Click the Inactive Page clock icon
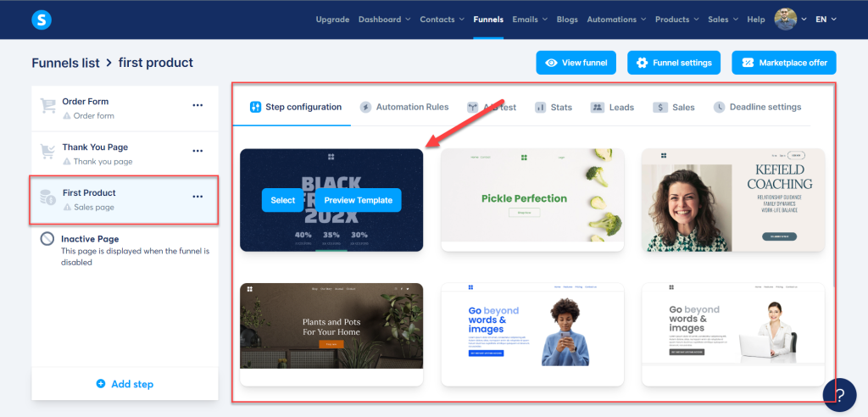The width and height of the screenshot is (868, 417). point(48,240)
